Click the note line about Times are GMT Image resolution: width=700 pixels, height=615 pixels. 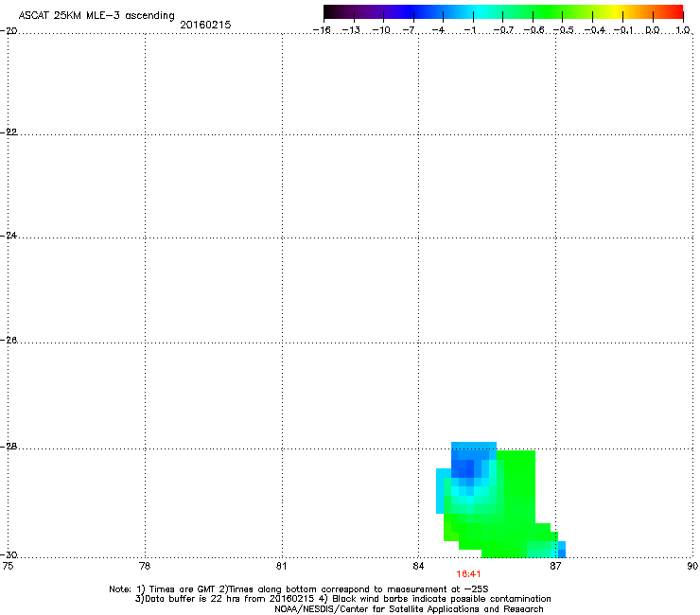tap(299, 589)
